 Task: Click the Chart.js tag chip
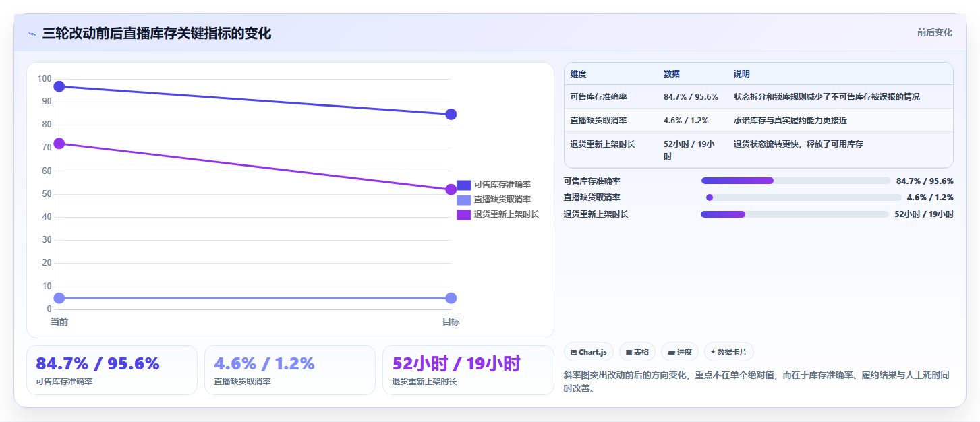tap(588, 352)
